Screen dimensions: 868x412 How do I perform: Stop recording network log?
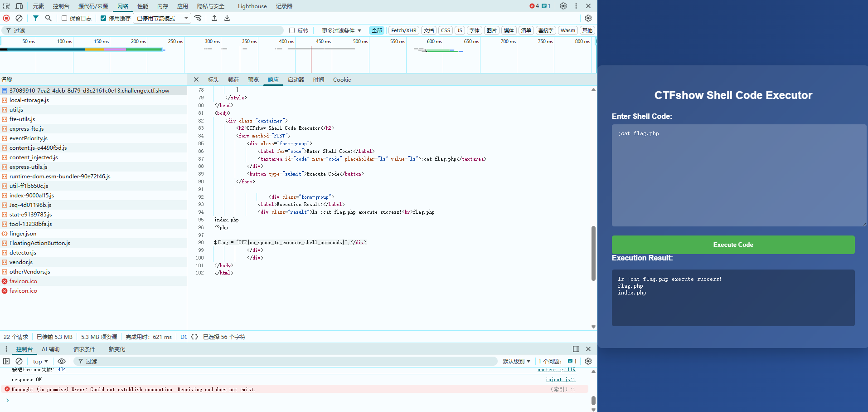point(6,18)
